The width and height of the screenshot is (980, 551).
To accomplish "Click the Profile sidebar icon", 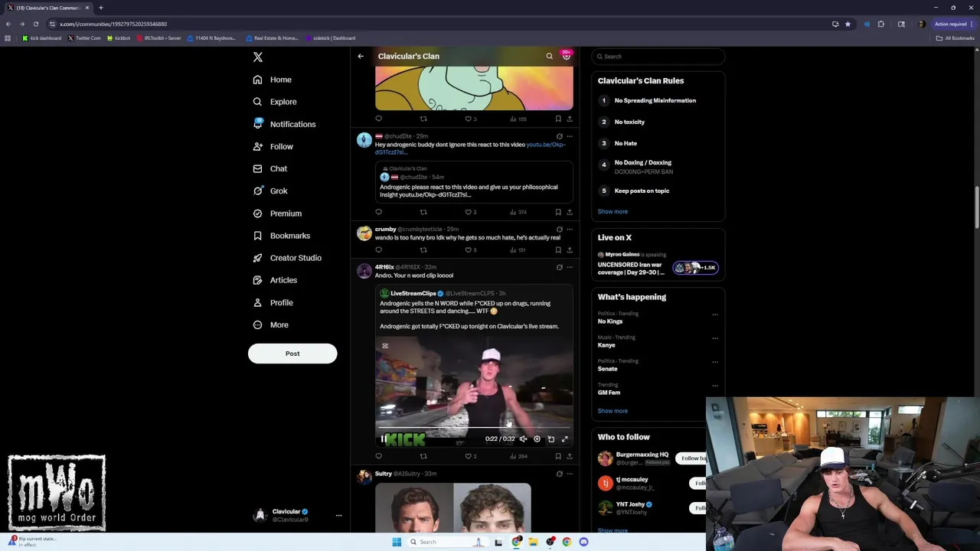I will click(x=257, y=302).
